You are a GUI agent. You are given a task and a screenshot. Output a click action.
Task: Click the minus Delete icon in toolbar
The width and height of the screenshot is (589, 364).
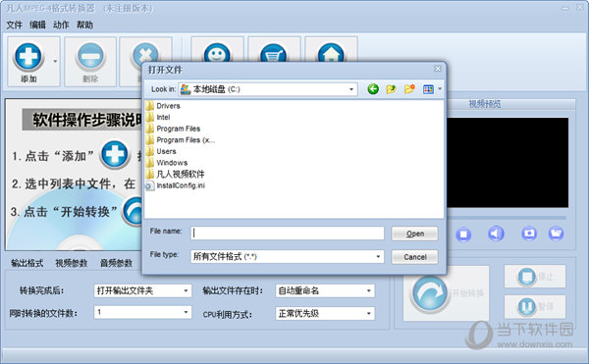click(90, 57)
